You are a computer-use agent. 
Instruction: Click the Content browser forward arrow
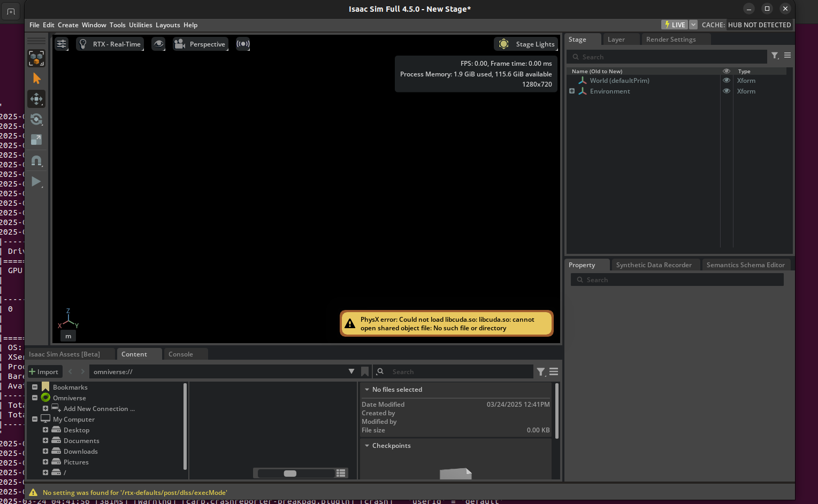tap(82, 371)
